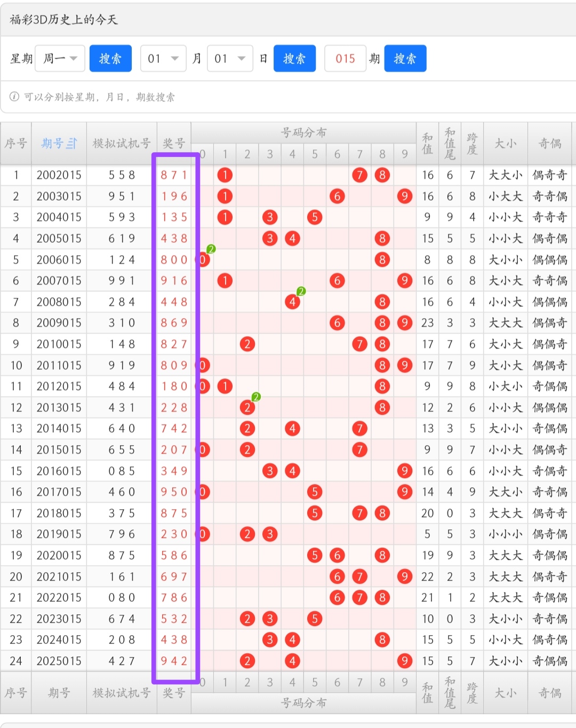Click red ball 4 in row 2014015
Screen dimensions: 576x728
292,429
